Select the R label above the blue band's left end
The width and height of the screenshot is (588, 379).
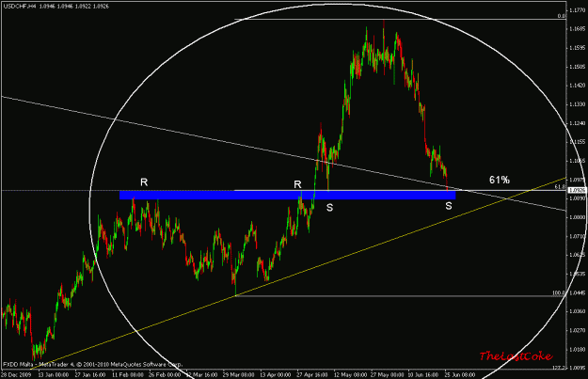144,182
